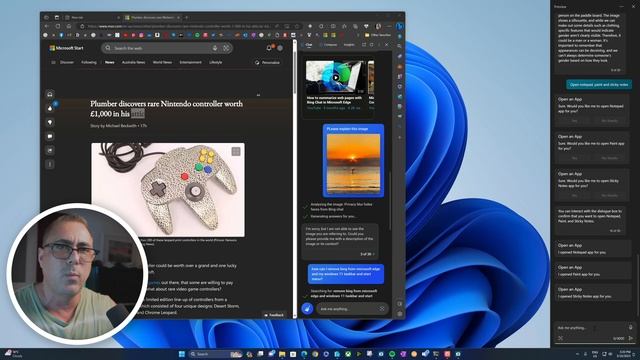Open the Microsoft Start logo link
Screen dimensions: 640x360
(67, 48)
